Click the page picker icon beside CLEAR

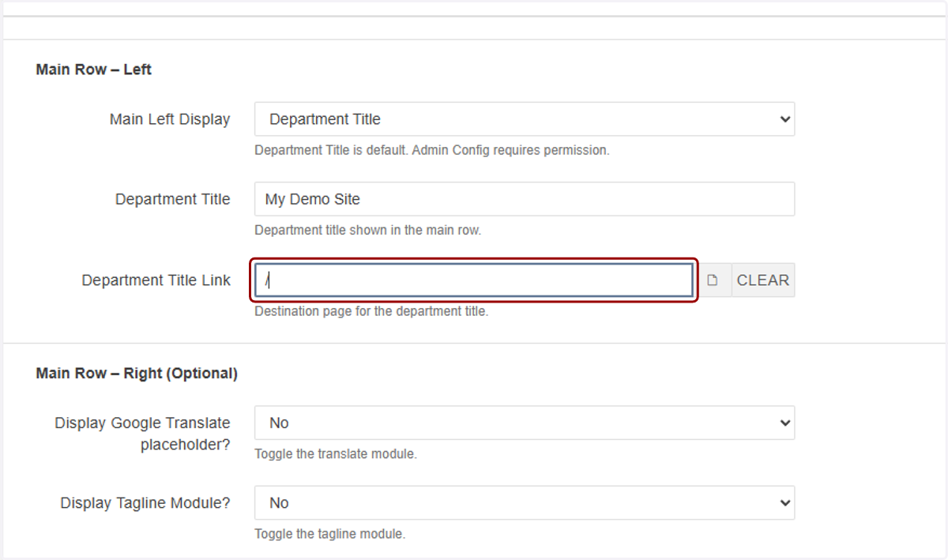point(713,280)
